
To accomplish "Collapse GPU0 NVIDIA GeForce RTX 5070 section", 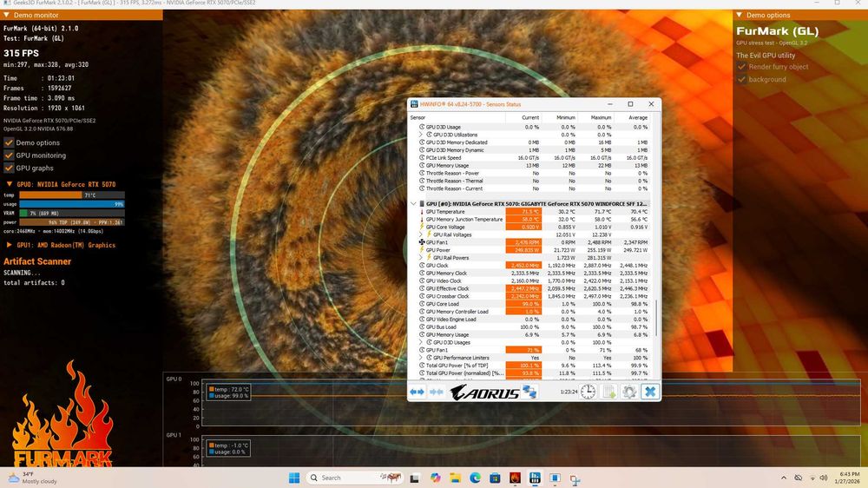I will 9,184.
